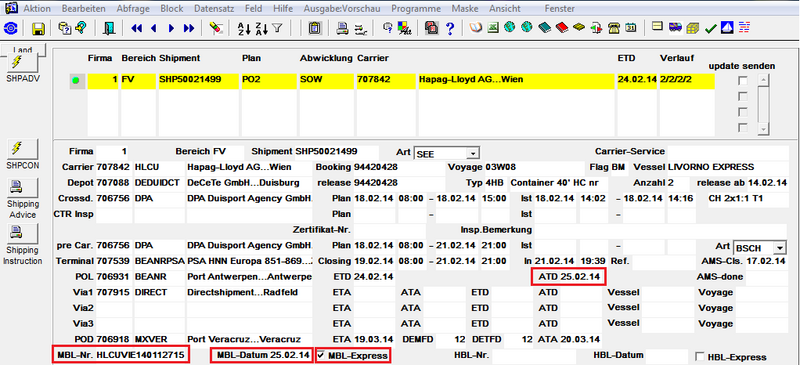Sort descending with the Z-A icon
800x365 pixels.
pos(261,29)
